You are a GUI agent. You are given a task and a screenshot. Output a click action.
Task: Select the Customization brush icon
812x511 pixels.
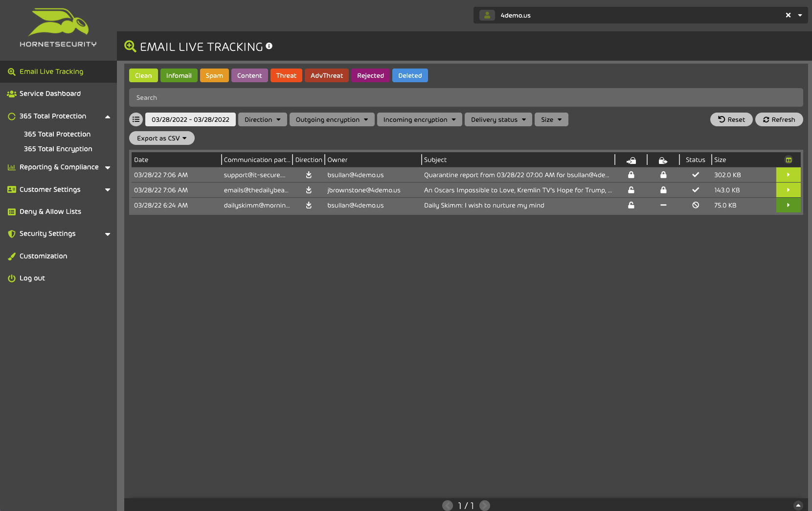11,256
